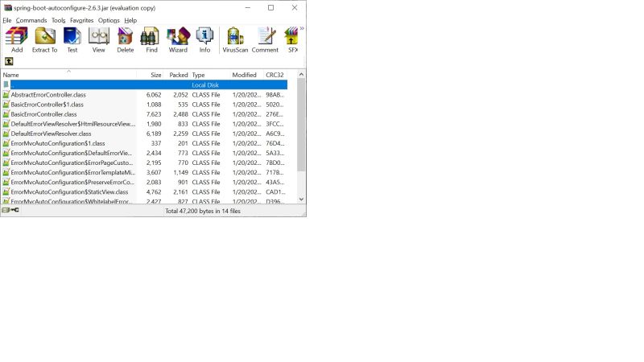This screenshot has height=362, width=644.
Task: Minimize the WinRAR window
Action: [248, 7]
